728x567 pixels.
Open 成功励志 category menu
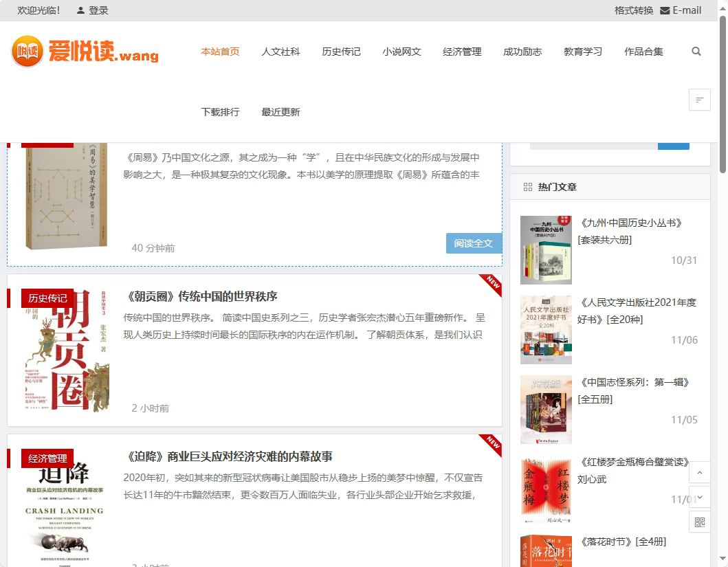(522, 52)
